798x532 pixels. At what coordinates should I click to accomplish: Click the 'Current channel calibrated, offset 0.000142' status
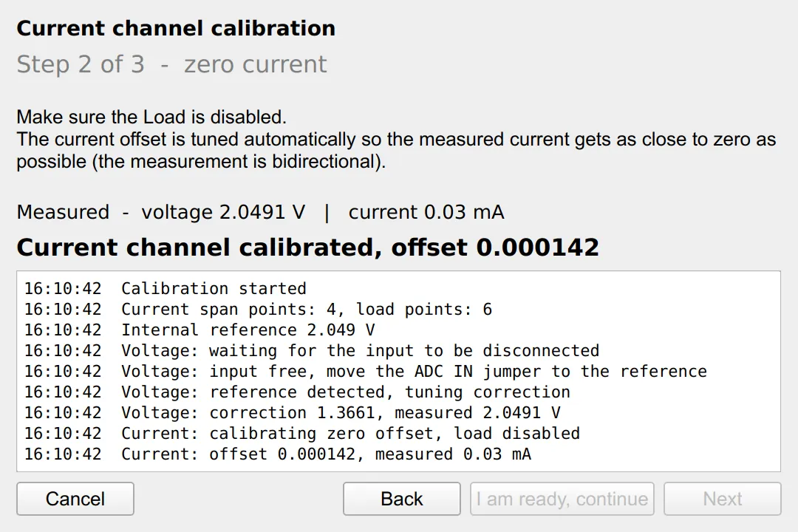308,248
